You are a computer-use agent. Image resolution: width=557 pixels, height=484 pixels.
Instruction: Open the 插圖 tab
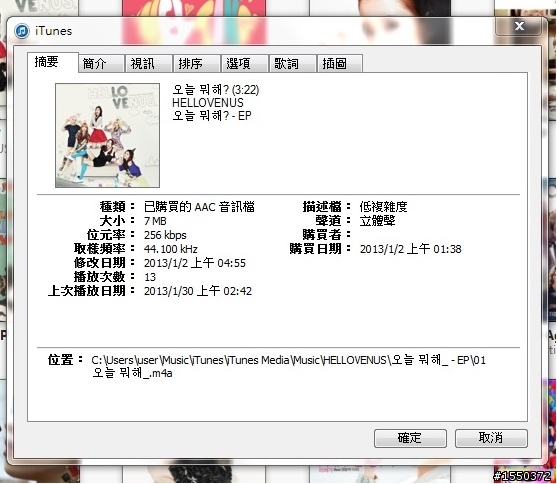pos(340,64)
